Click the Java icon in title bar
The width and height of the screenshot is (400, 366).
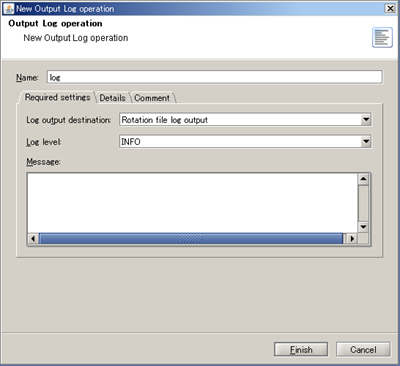pos(9,8)
